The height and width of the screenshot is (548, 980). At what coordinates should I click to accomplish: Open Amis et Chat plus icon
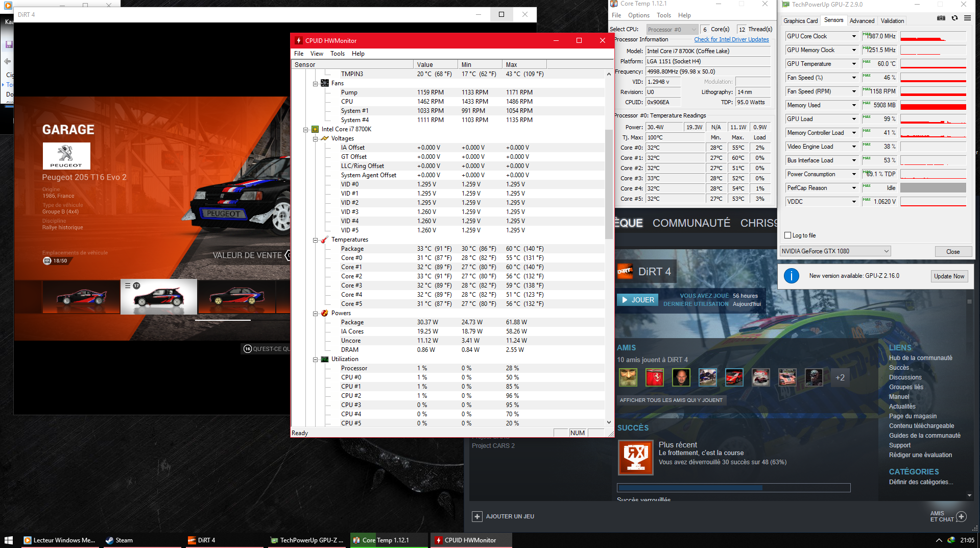(x=961, y=516)
